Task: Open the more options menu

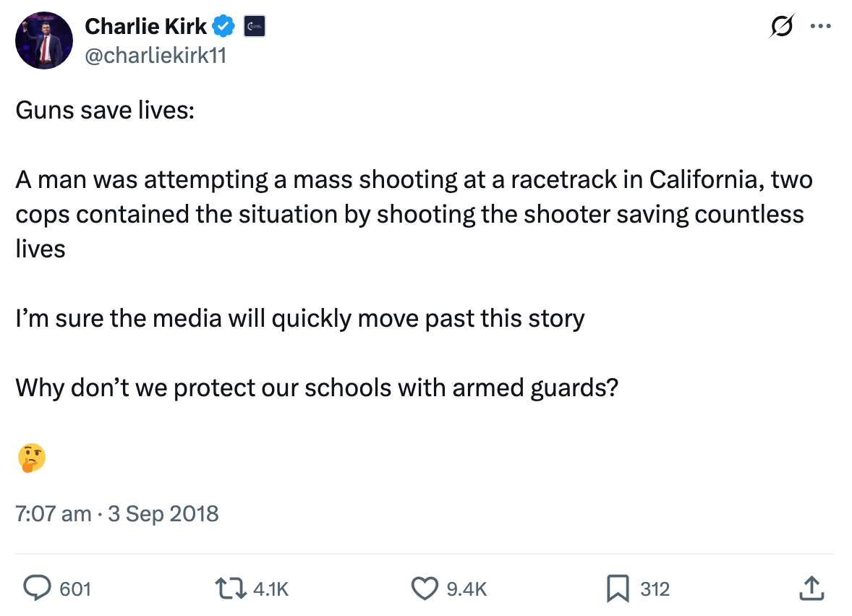Action: pos(821,25)
